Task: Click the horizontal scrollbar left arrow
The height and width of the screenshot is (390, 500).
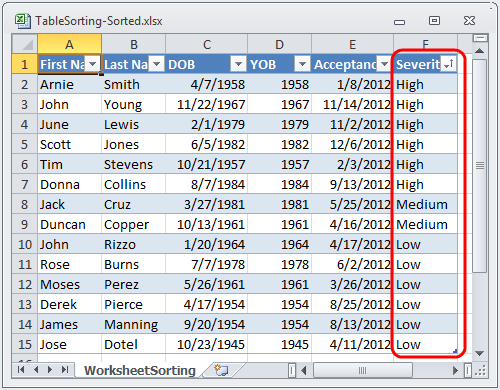Action: coord(304,370)
